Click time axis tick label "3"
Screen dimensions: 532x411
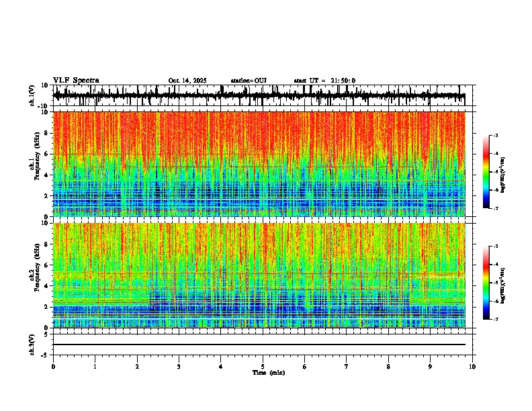179,367
